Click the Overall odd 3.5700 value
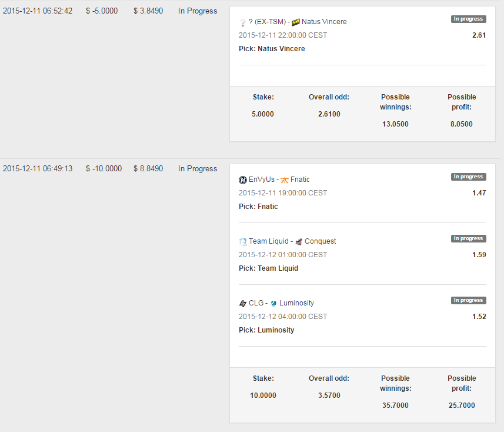504x432 pixels. click(x=329, y=396)
